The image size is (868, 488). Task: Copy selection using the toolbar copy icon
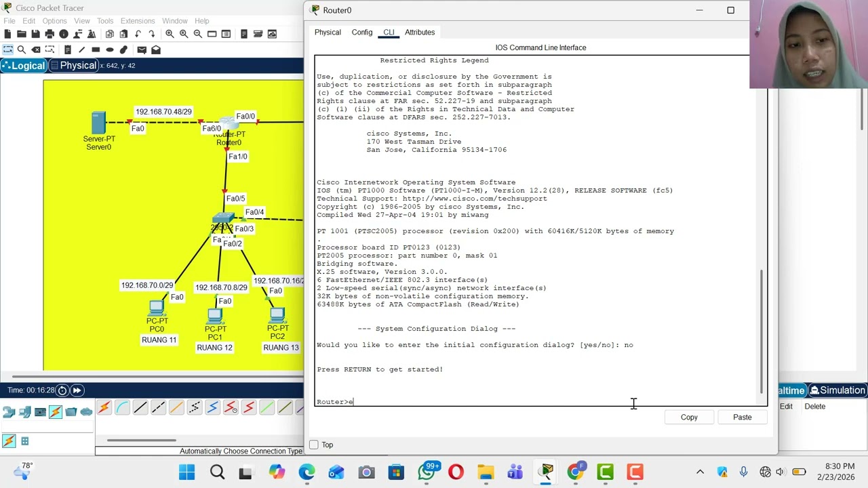(109, 34)
